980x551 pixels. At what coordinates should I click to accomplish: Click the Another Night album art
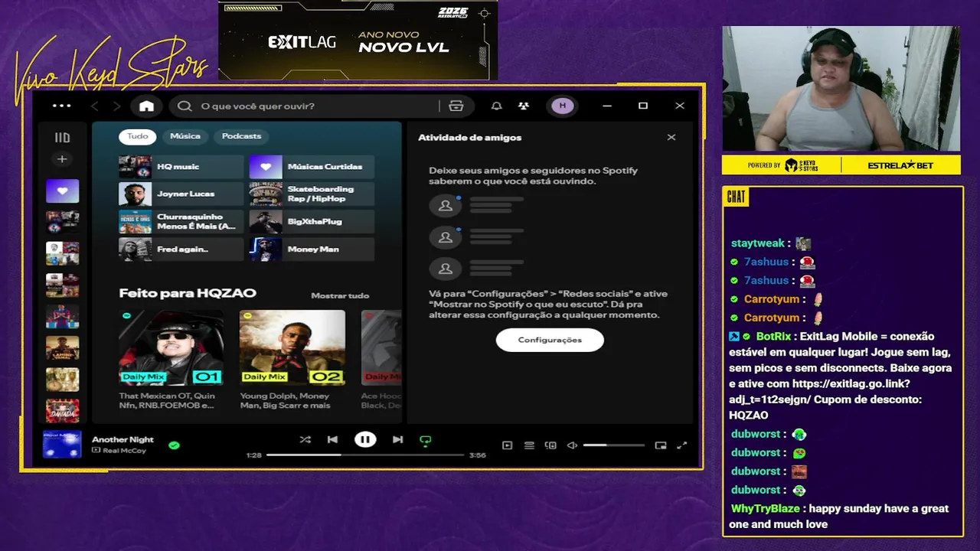62,444
